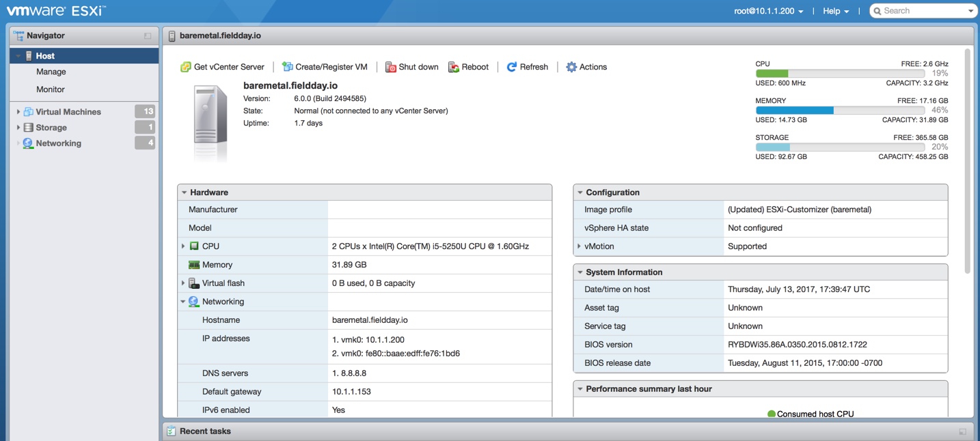Image resolution: width=980 pixels, height=441 pixels.
Task: Click the main panel vertical scrollbar
Action: [968, 161]
